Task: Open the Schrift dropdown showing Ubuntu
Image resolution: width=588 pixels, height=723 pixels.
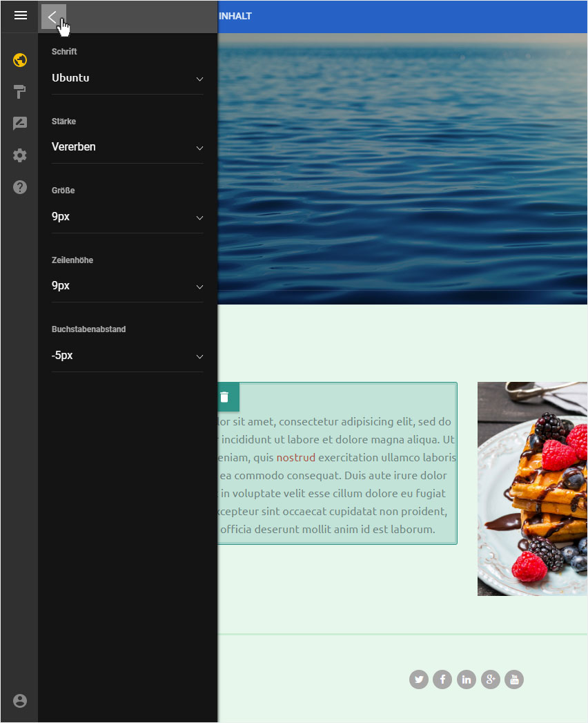Action: (x=128, y=79)
